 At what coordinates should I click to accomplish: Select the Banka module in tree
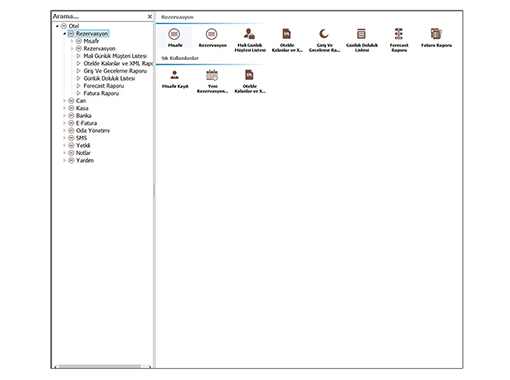[x=80, y=116]
